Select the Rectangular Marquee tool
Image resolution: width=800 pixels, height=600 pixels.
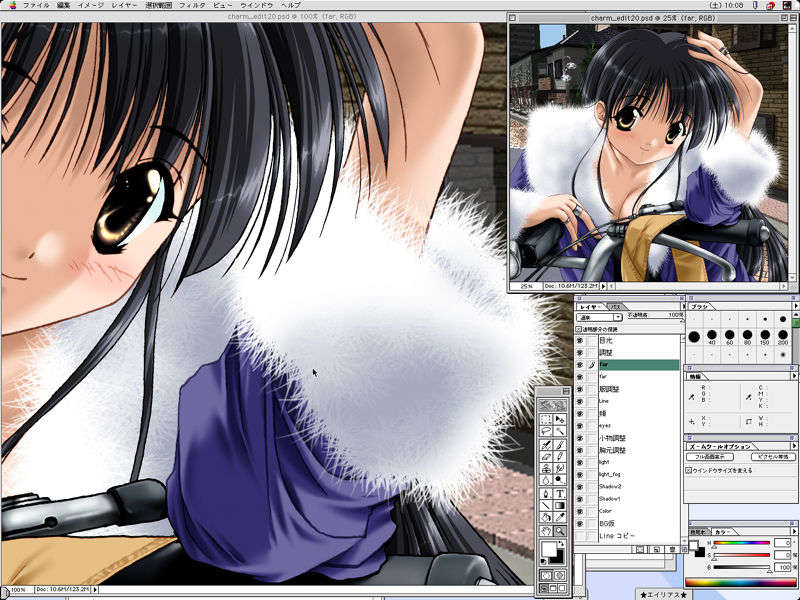click(x=546, y=419)
